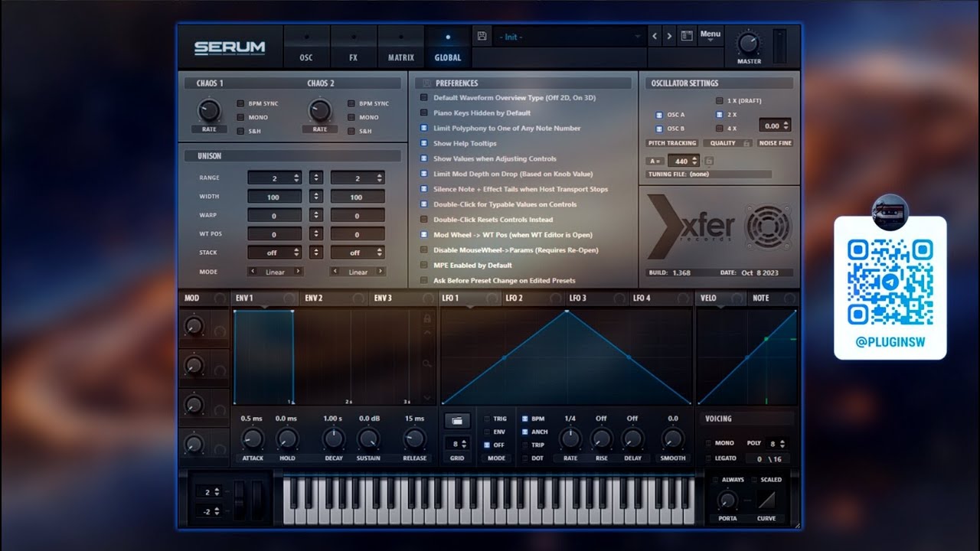Turn the LFO Rate knob
This screenshot has height=551, width=980.
pyautogui.click(x=570, y=439)
